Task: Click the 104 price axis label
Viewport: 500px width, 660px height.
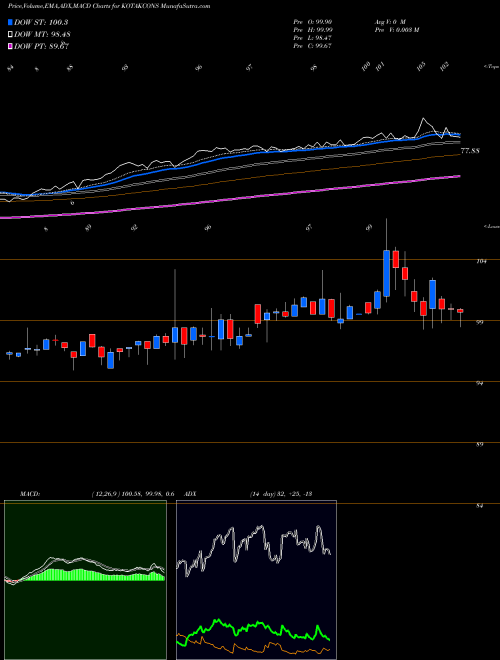Action: (483, 261)
